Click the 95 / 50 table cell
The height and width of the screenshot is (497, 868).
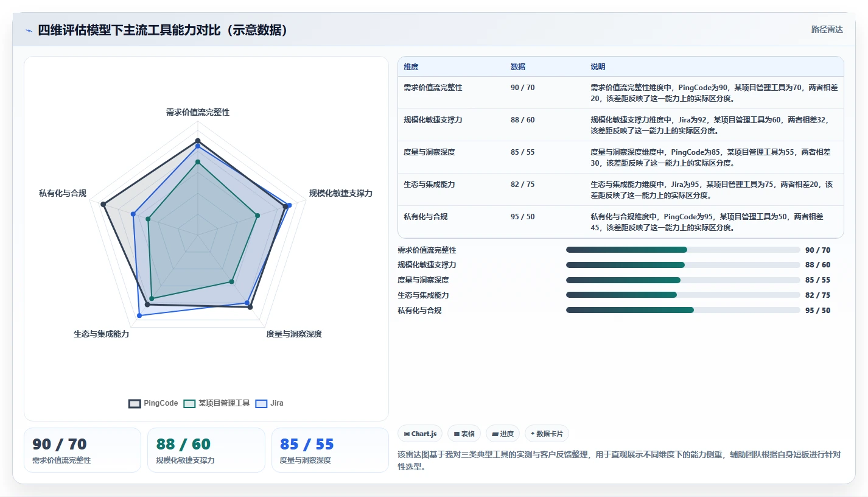pyautogui.click(x=523, y=217)
